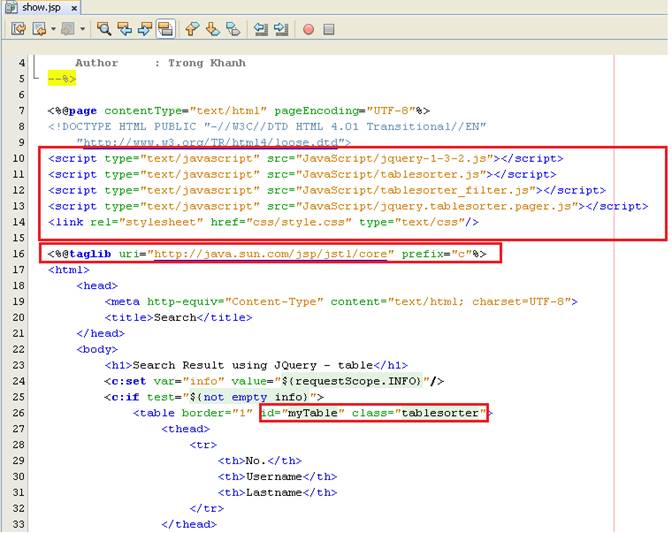
Task: Shift the line left with toolbar icon
Action: pos(261,29)
